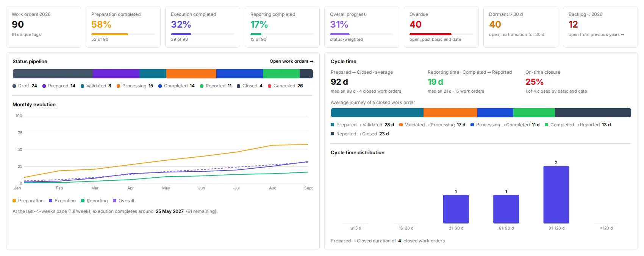Click the 25 May 2027 forecast date
This screenshot has height=256, width=644.
(x=170, y=211)
